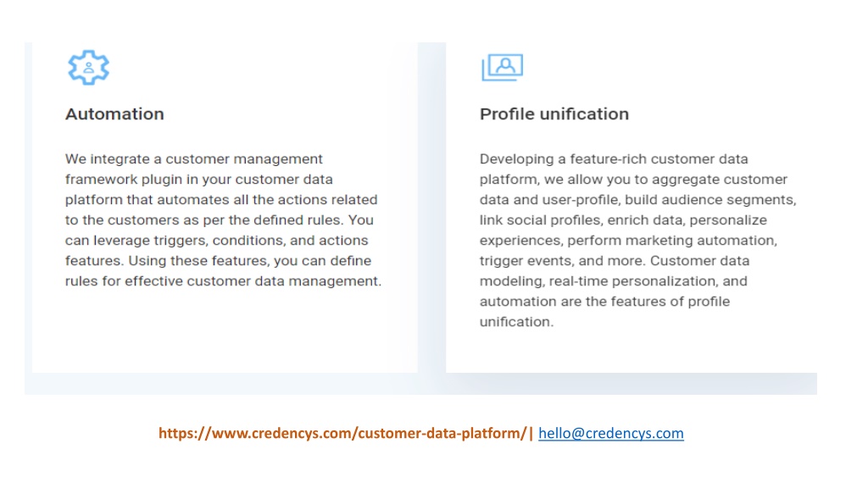Screen dimensions: 868x488
Task: Click the final word "unification." ending the right paragraph
Action: coord(516,322)
